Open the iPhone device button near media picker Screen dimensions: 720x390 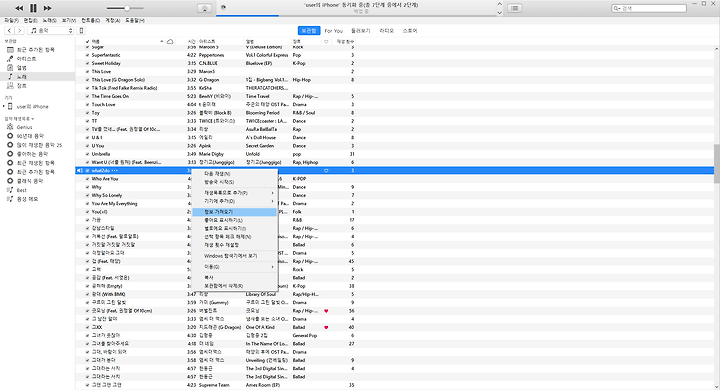pos(81,30)
